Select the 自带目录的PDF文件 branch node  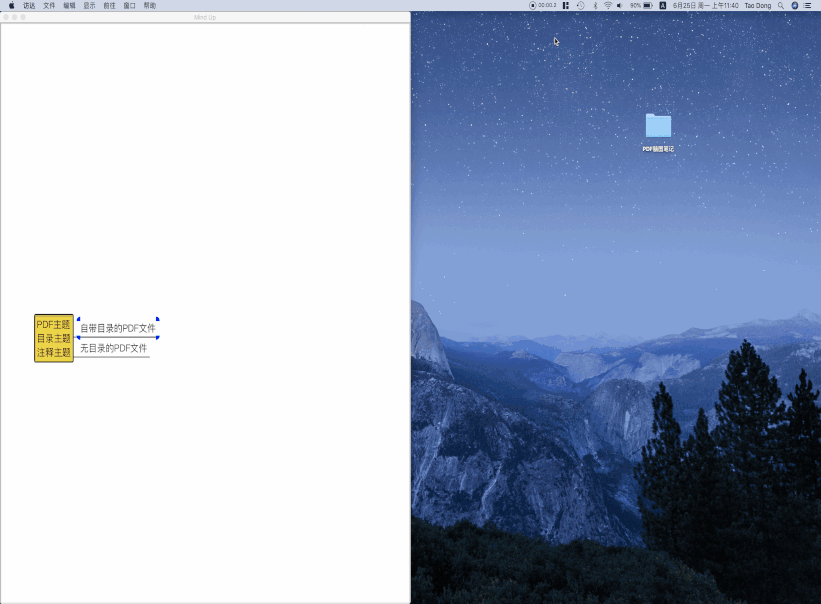[118, 328]
